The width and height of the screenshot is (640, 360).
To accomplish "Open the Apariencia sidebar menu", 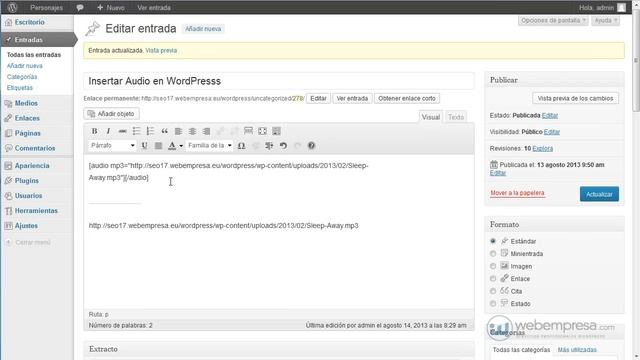I will click(x=32, y=166).
